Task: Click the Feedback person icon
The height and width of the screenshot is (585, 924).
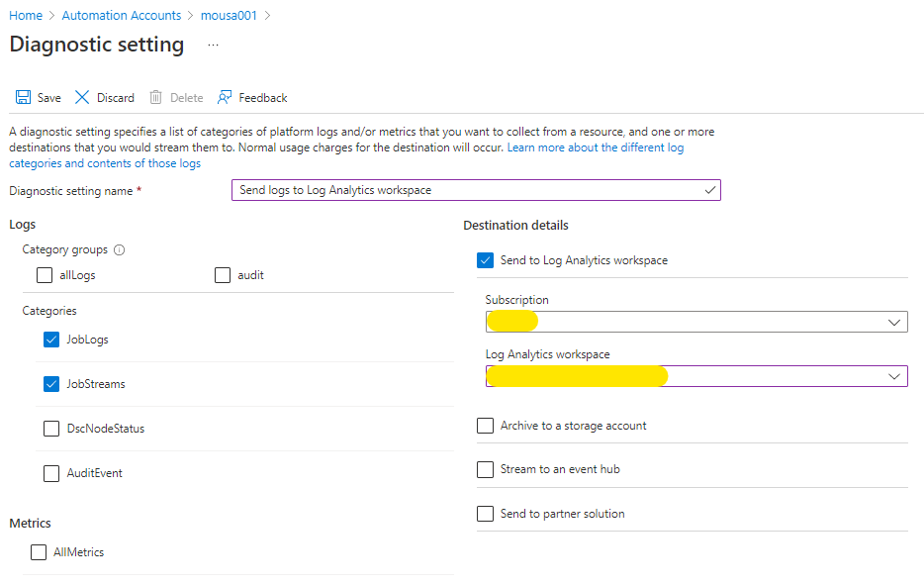Action: (225, 98)
